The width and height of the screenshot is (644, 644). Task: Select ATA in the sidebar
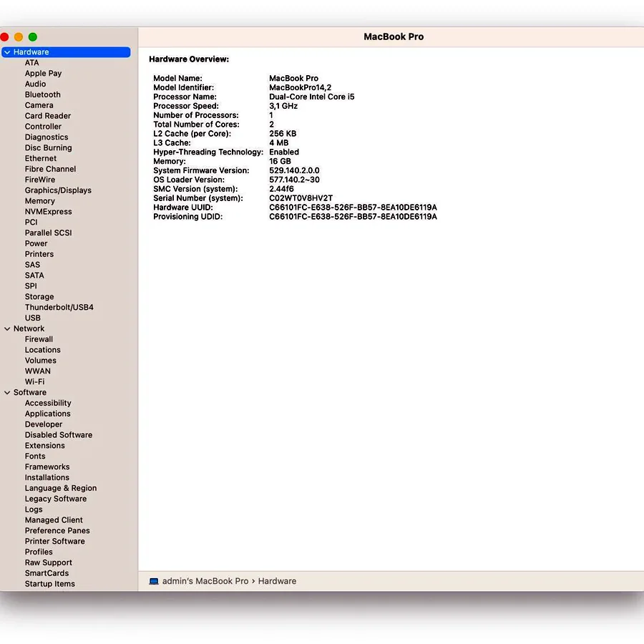coord(32,63)
